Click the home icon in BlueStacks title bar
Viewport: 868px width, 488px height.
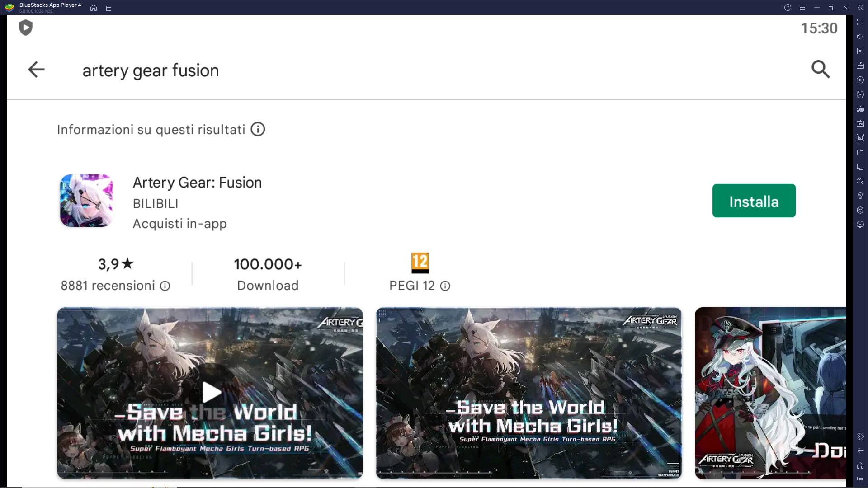click(94, 8)
